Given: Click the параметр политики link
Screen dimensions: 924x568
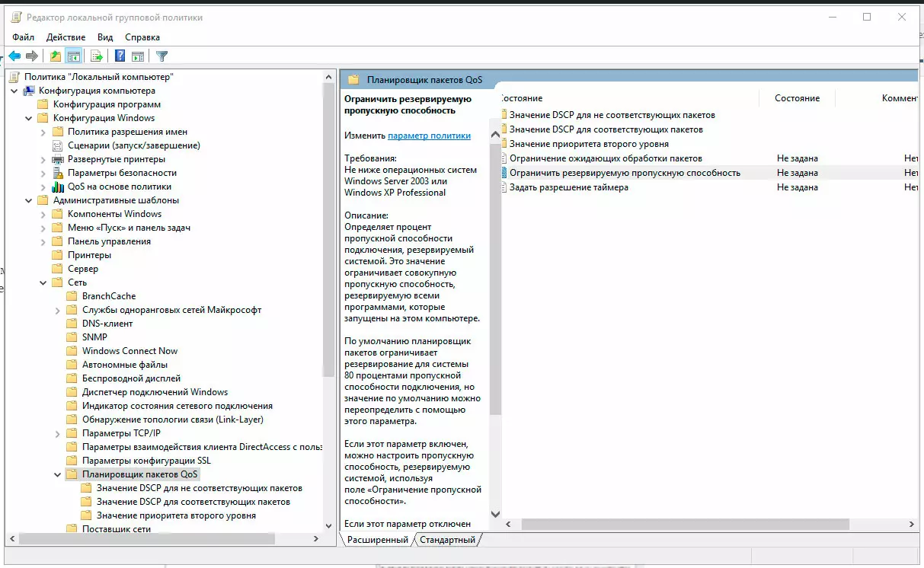Looking at the screenshot, I should [x=429, y=136].
